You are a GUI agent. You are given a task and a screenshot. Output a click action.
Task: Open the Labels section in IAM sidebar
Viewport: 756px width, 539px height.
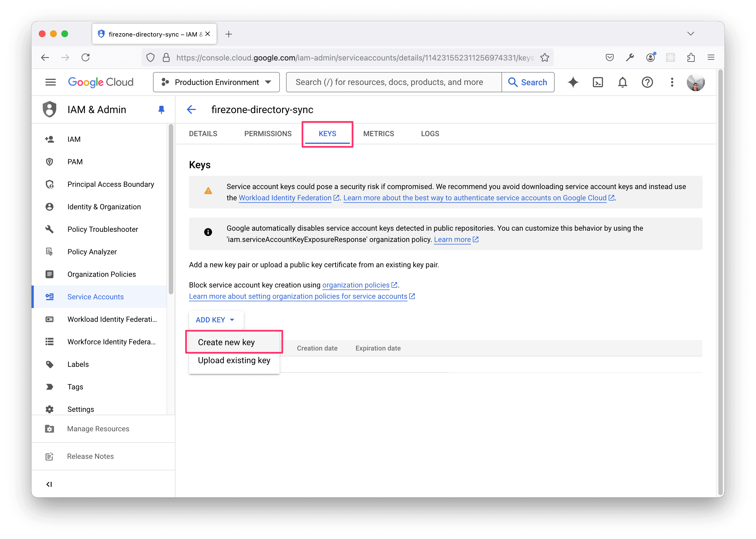[x=78, y=364]
